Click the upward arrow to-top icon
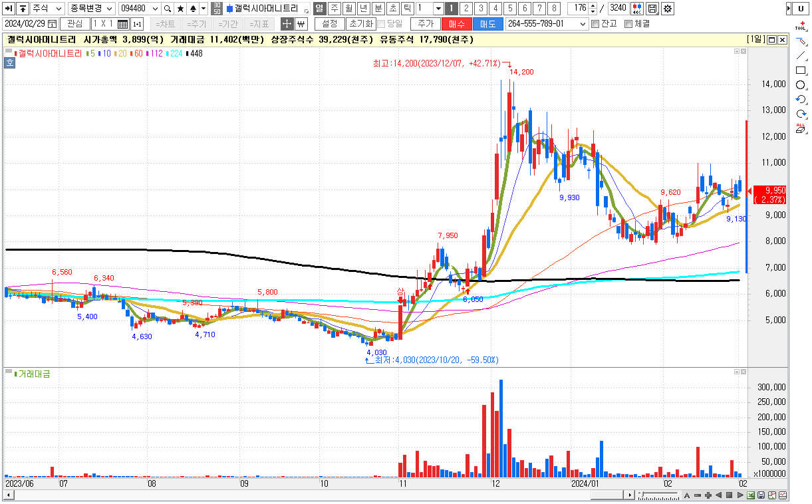This screenshot has height=504, width=812. 22,9
